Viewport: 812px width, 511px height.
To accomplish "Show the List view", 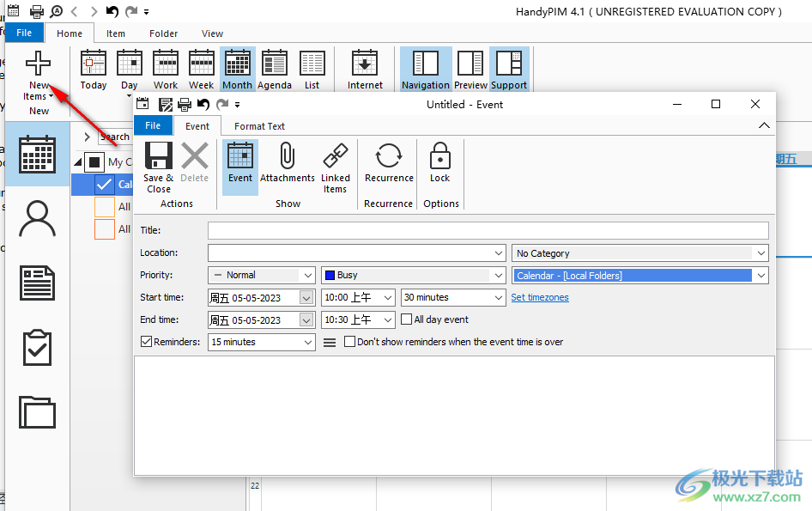I will coord(312,70).
